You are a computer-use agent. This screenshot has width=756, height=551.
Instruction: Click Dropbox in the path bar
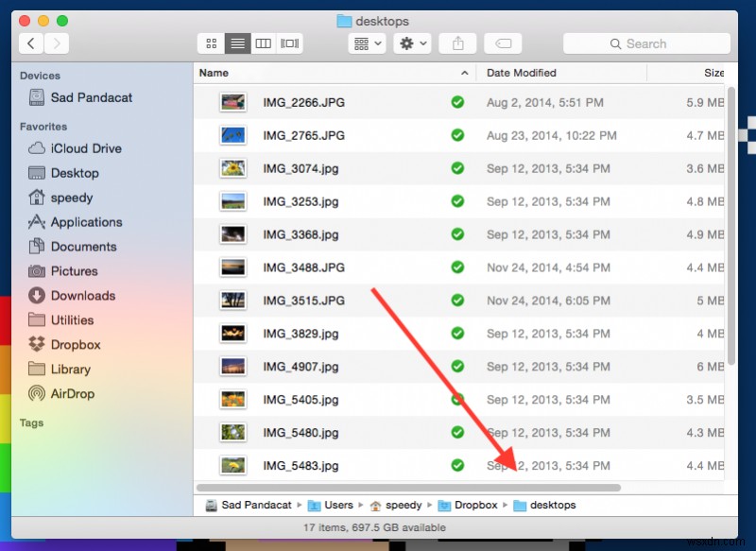point(468,506)
